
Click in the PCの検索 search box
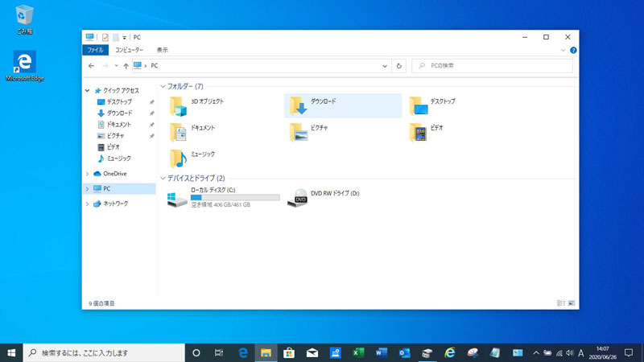click(x=492, y=66)
